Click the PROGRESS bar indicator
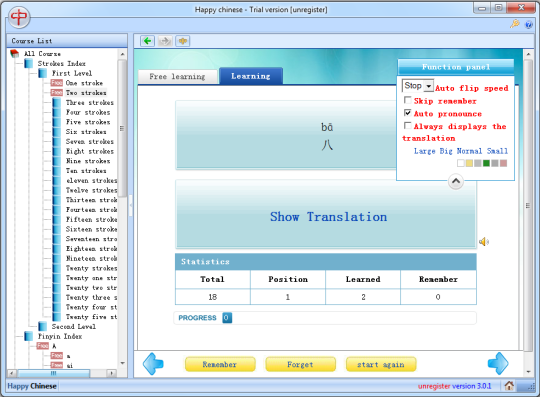 pyautogui.click(x=227, y=317)
